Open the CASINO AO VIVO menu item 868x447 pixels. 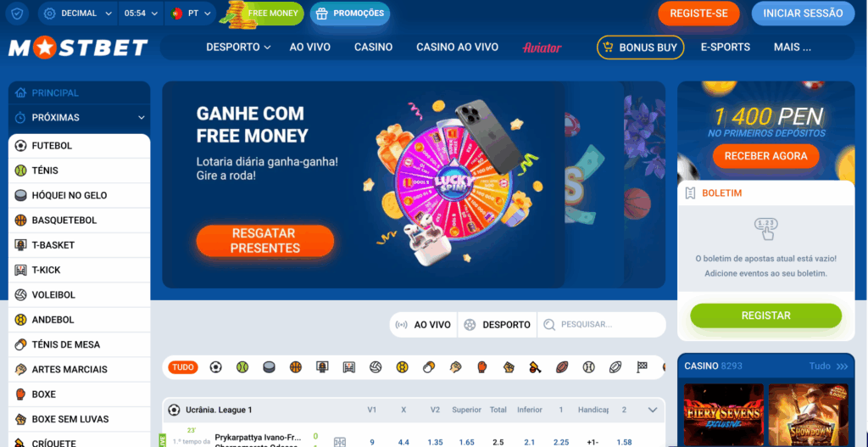(x=457, y=47)
